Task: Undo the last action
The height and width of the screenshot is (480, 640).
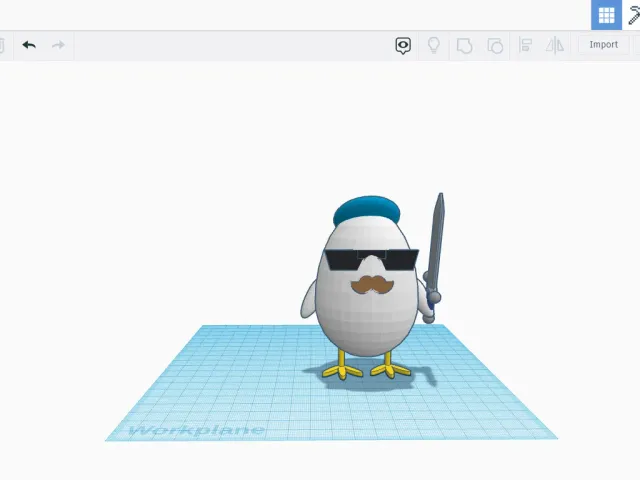Action: [x=29, y=45]
